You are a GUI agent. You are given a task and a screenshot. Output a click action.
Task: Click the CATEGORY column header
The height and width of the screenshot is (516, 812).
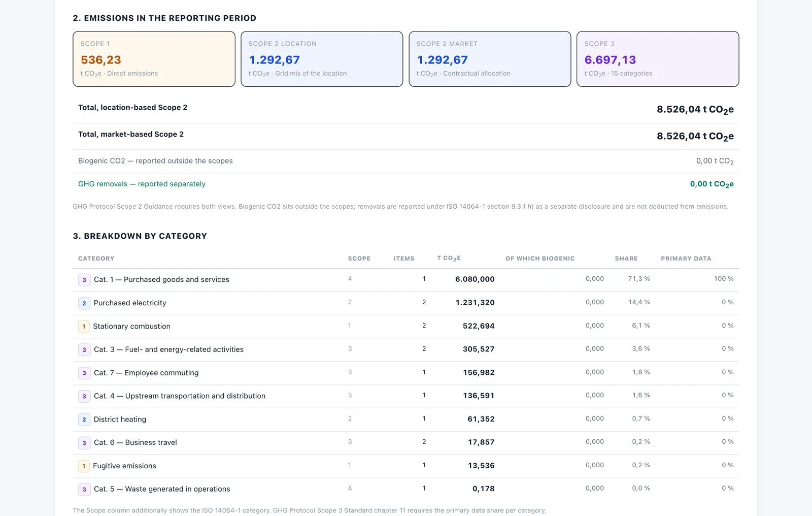tap(96, 259)
